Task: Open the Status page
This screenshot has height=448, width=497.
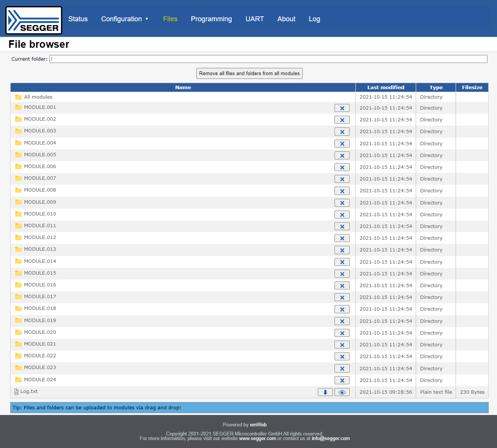Action: click(78, 19)
